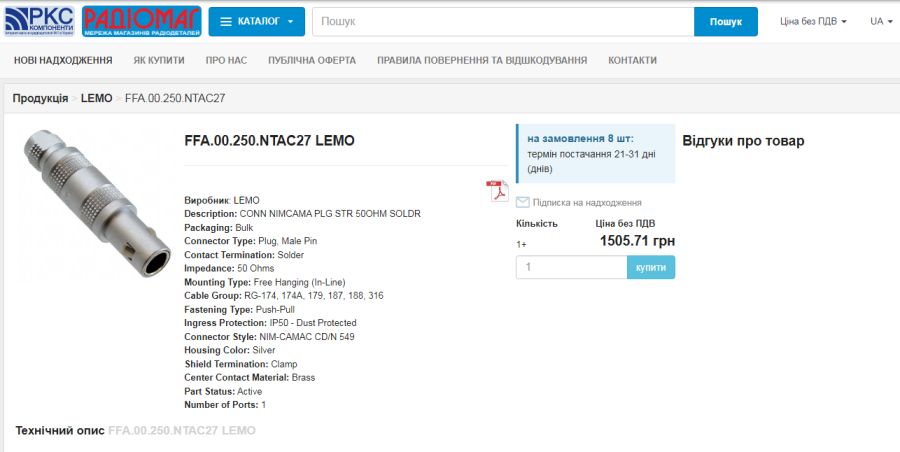This screenshot has width=900, height=452.
Task: Click the Center Contact Material: Brass line
Action: click(250, 377)
